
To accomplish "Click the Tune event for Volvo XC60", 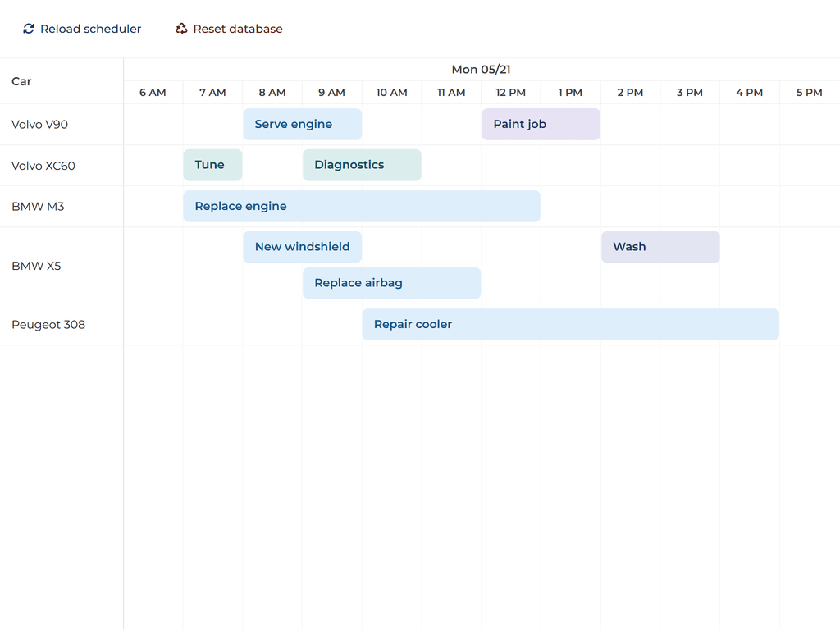I will pos(212,164).
